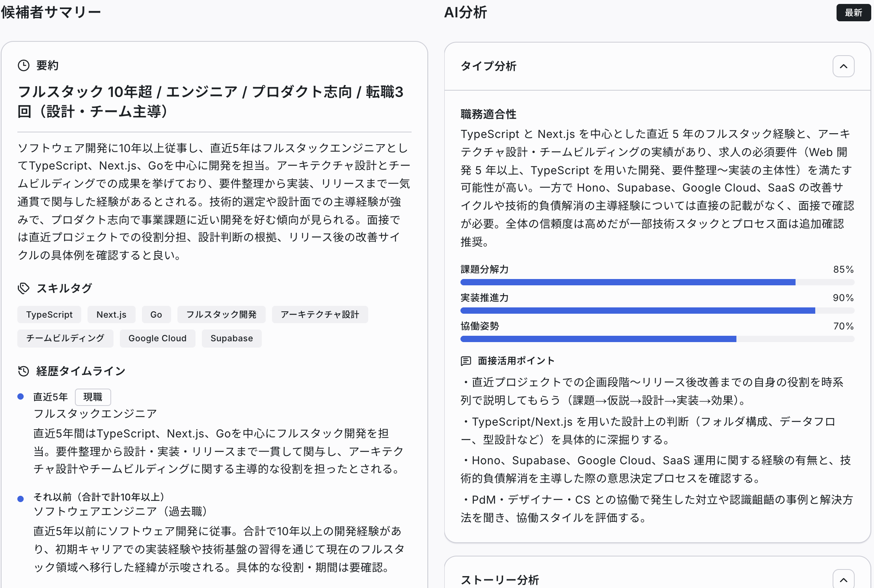Screen dimensions: 874x588
Task: Click the ストーリー分析 section title
Action: tap(500, 580)
